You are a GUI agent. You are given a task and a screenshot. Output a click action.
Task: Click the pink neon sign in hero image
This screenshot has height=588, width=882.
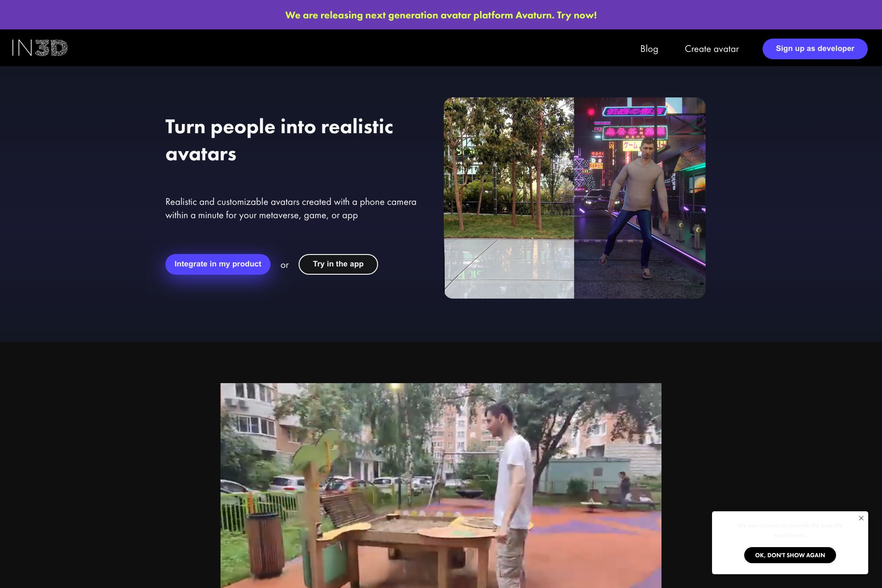pos(635,132)
